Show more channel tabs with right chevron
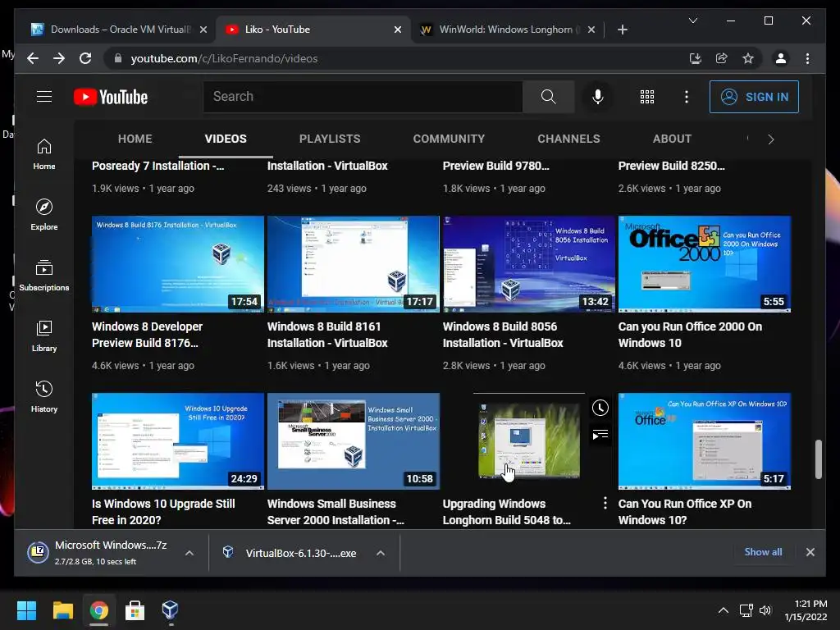Image resolution: width=840 pixels, height=630 pixels. [770, 139]
